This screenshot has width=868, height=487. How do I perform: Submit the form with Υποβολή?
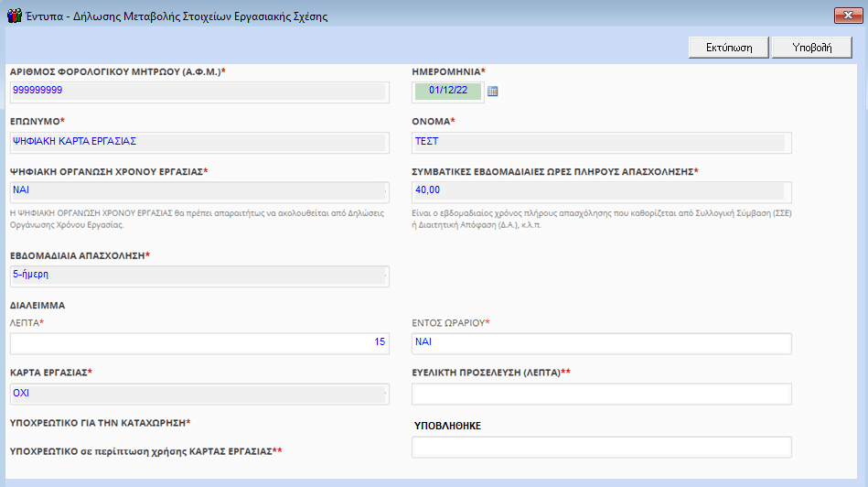[x=811, y=48]
